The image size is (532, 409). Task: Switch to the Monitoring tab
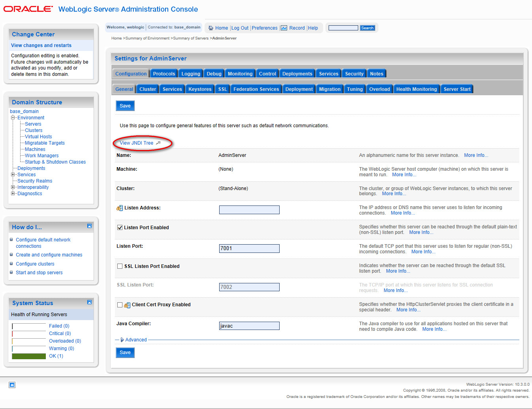(240, 74)
